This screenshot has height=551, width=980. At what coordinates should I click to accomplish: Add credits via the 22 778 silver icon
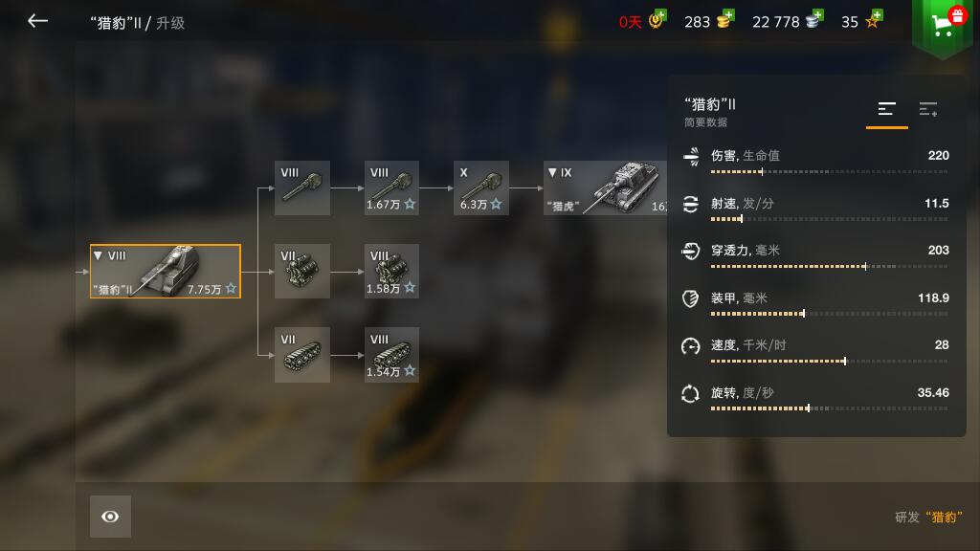point(814,20)
